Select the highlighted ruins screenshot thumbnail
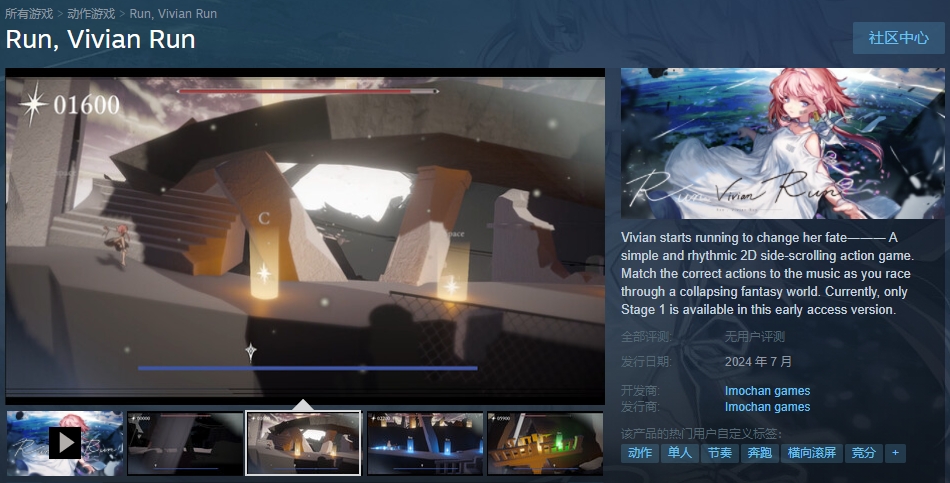The width and height of the screenshot is (950, 483). [303, 443]
